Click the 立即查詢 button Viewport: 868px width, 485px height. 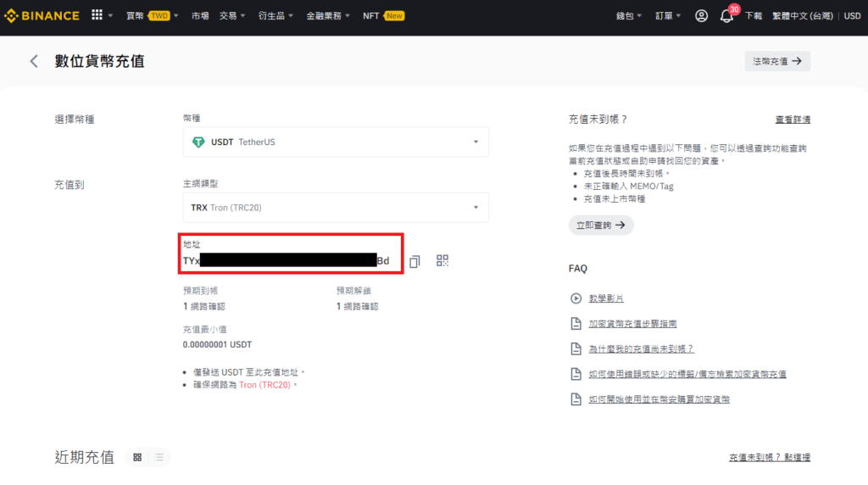[x=601, y=226]
